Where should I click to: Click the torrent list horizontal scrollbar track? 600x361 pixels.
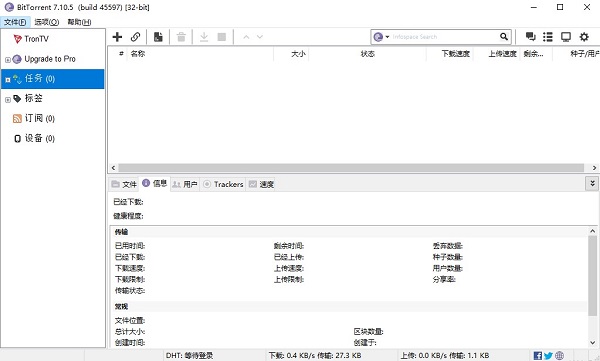pos(351,168)
